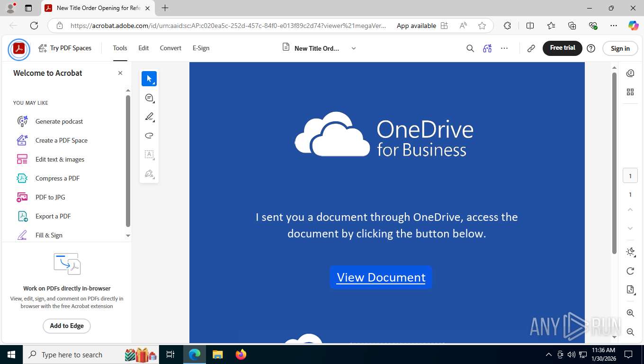This screenshot has width=644, height=364.
Task: Open File Explorer from taskbar
Action: click(217, 355)
